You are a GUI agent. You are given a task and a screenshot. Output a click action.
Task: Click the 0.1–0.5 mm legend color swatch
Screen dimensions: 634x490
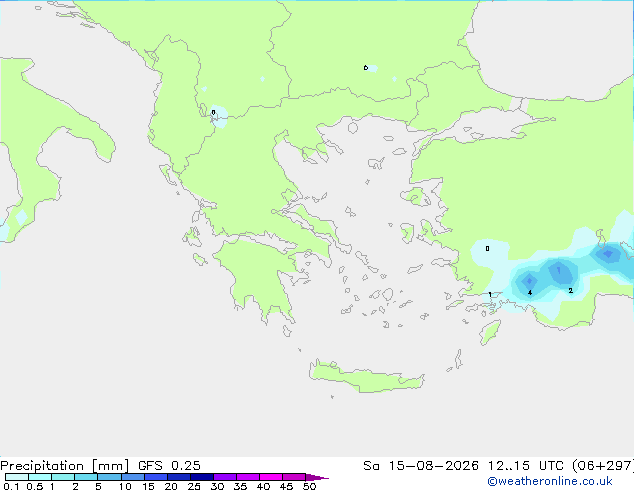point(17,477)
